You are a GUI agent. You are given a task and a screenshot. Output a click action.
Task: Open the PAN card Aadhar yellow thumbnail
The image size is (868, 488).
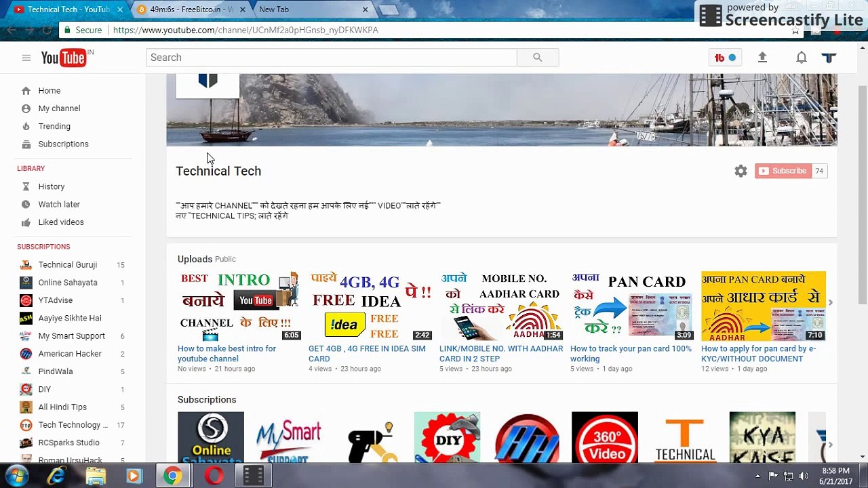pyautogui.click(x=764, y=306)
